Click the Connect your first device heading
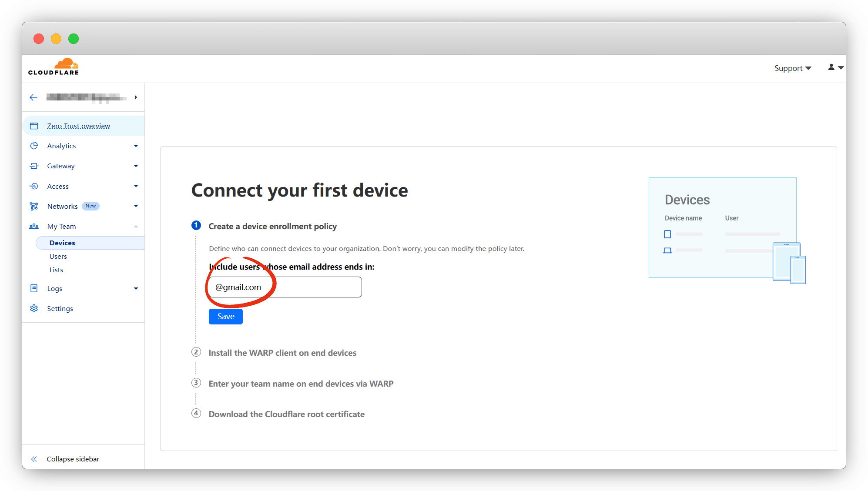The height and width of the screenshot is (491, 868). pos(300,190)
